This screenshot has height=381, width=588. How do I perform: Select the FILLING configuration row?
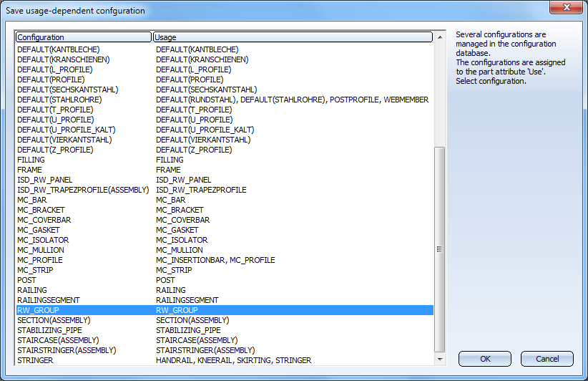click(x=225, y=160)
